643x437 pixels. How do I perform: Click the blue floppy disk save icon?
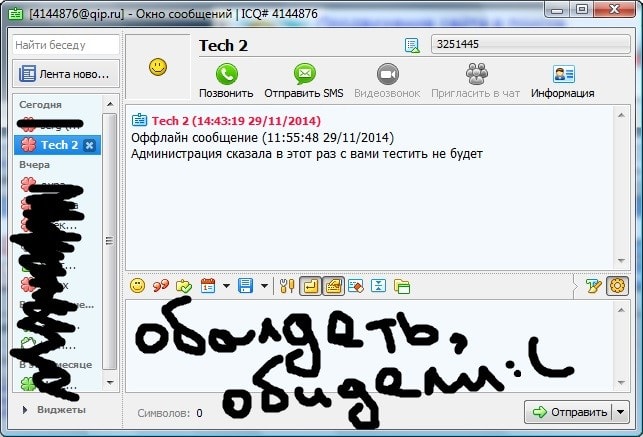pos(245,286)
